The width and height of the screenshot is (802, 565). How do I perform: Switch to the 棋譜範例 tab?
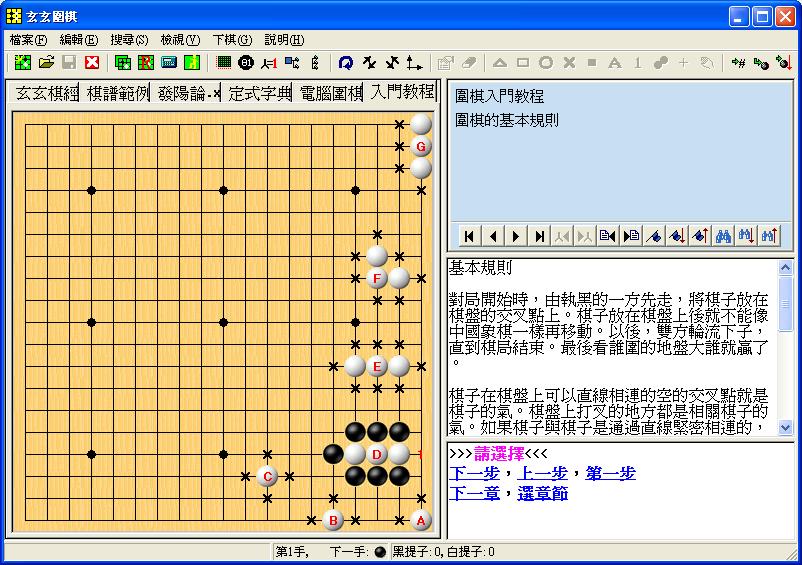click(118, 93)
